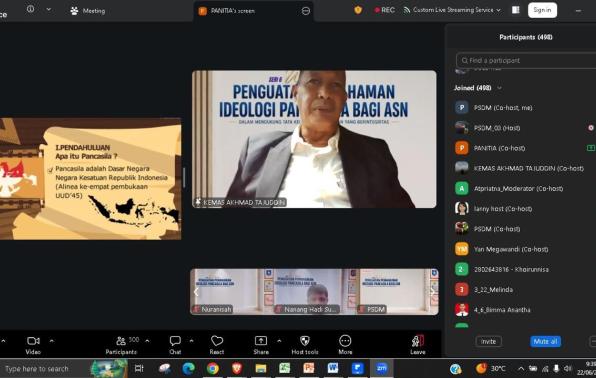The image size is (596, 378).
Task: Toggle the view layout icon
Action: [x=516, y=10]
